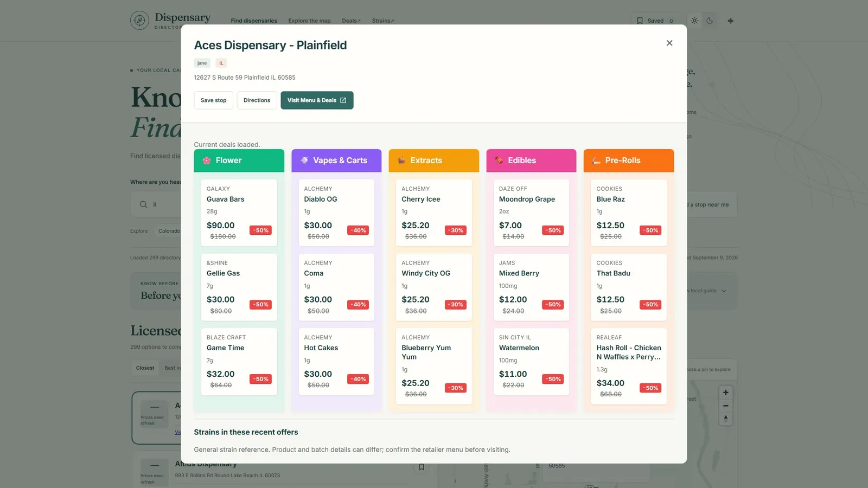Click the Flower category flower icon
This screenshot has width=868, height=488.
click(207, 160)
